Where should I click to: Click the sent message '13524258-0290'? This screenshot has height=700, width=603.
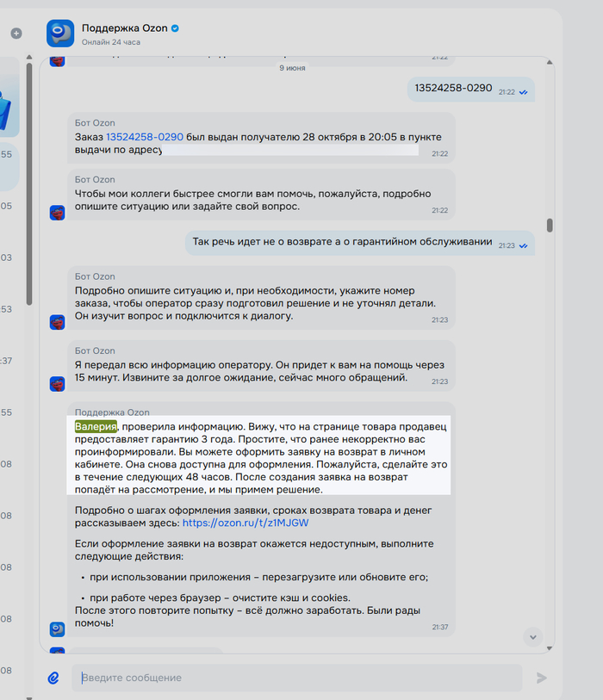click(471, 89)
